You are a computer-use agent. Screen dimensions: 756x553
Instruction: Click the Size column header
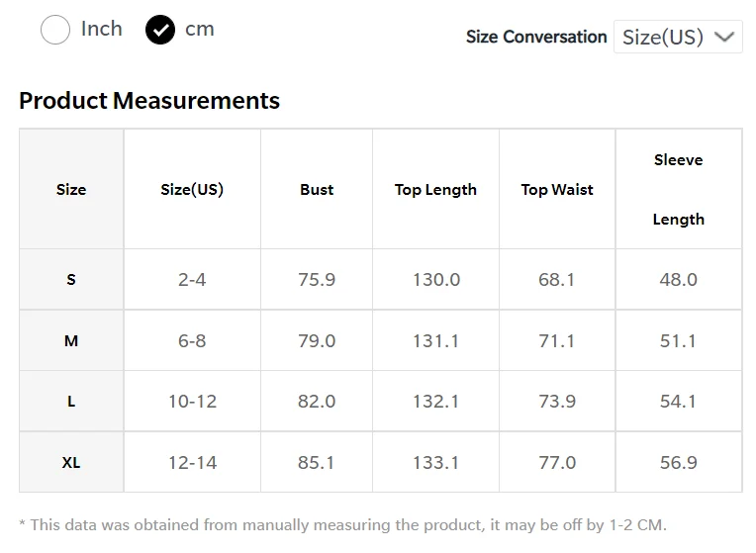coord(71,189)
